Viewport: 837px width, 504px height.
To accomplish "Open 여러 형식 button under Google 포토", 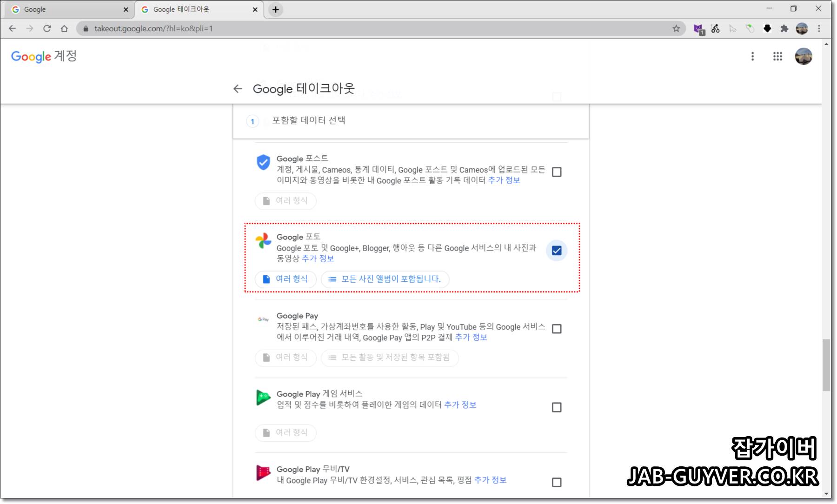I will (x=286, y=279).
